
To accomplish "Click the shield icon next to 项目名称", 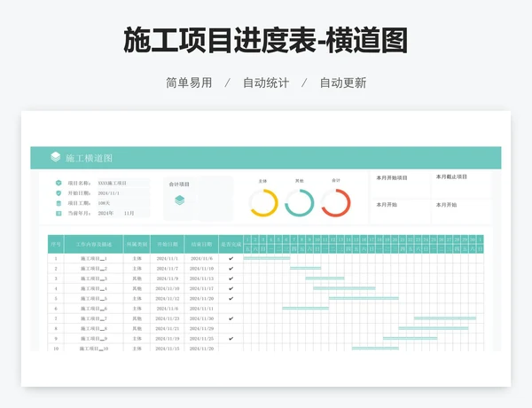I will [x=59, y=183].
